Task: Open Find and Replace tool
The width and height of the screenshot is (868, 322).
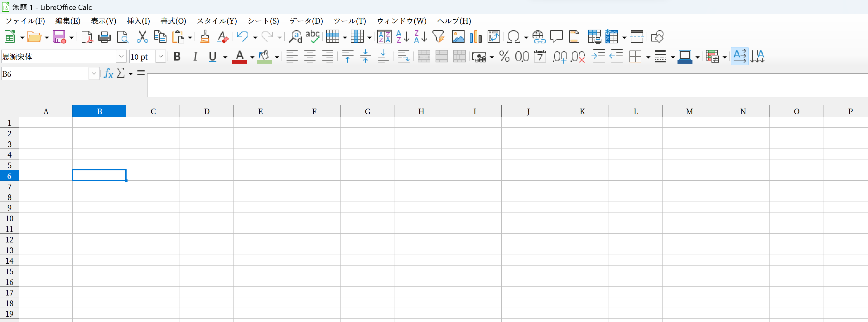Action: tap(295, 37)
